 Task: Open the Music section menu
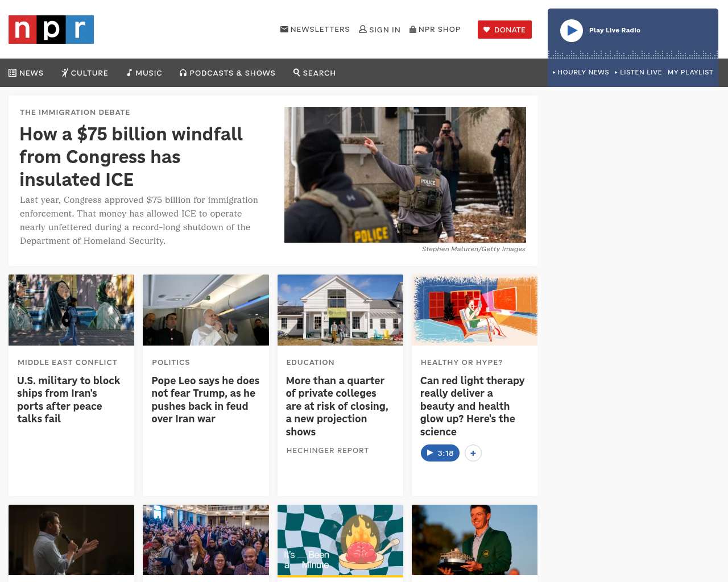click(x=144, y=73)
